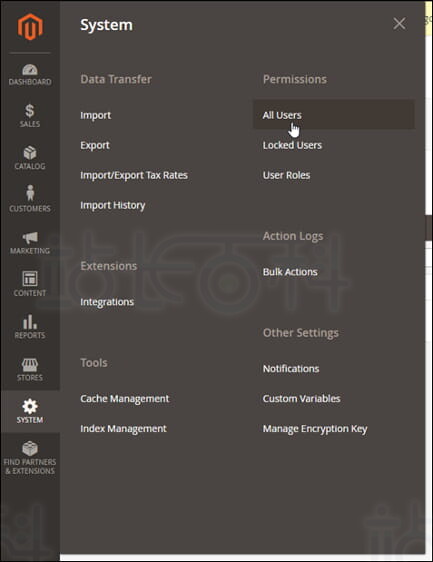Open Find Partners & Extensions icon
The width and height of the screenshot is (433, 562).
30,448
